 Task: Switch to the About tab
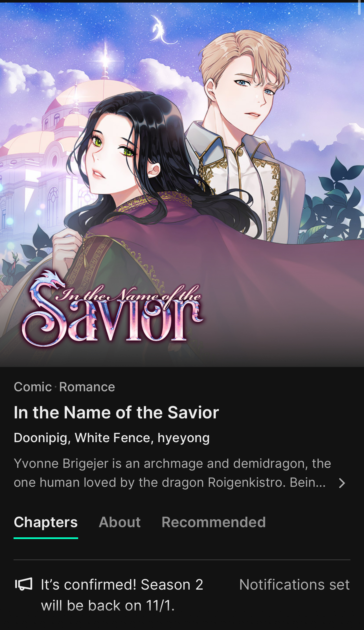[x=120, y=522]
